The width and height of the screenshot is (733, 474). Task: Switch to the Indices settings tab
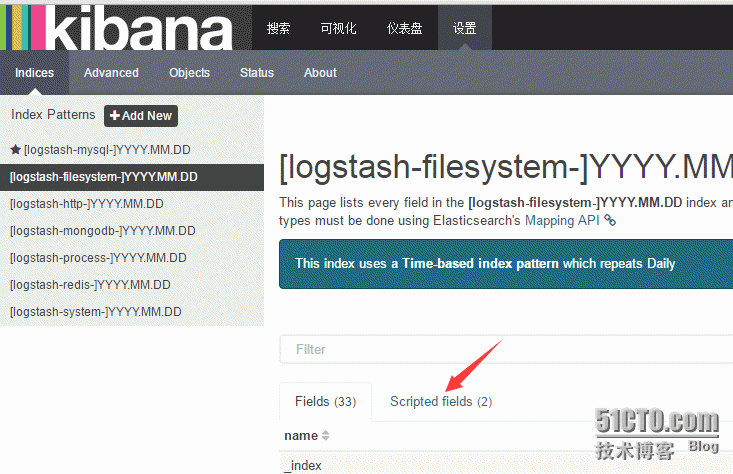click(x=35, y=72)
